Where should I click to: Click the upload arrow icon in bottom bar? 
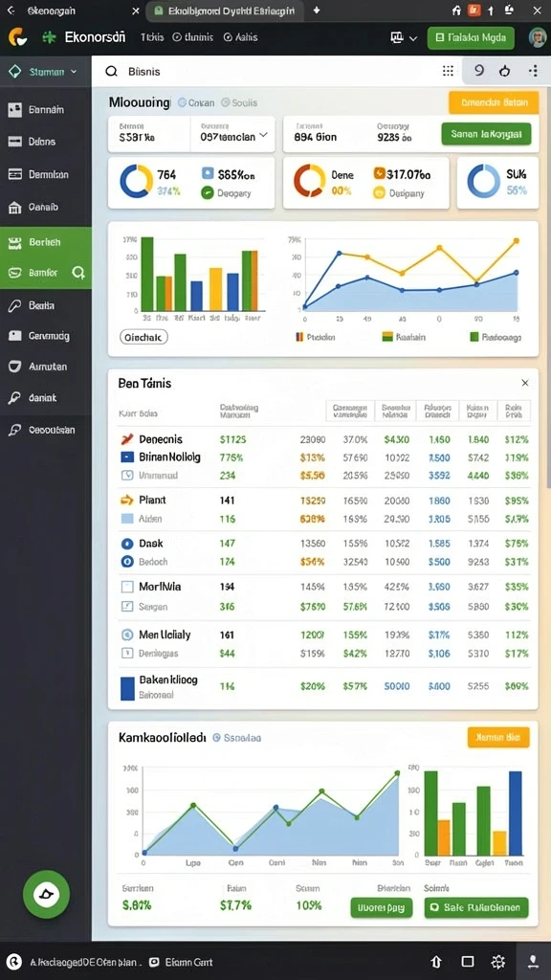436,962
